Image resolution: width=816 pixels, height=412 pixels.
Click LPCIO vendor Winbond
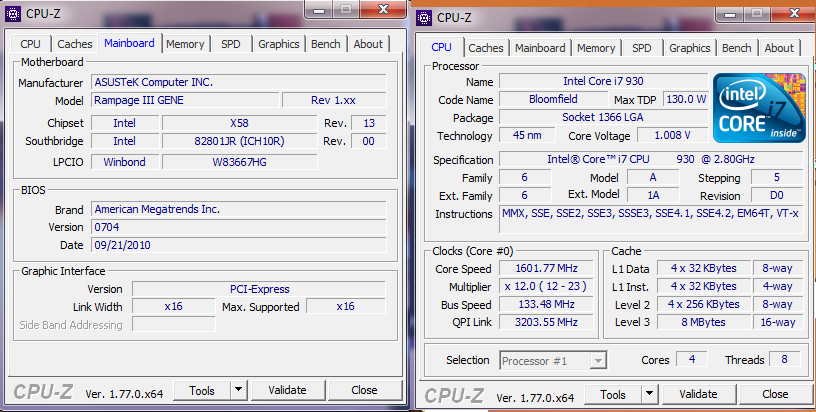pos(125,162)
